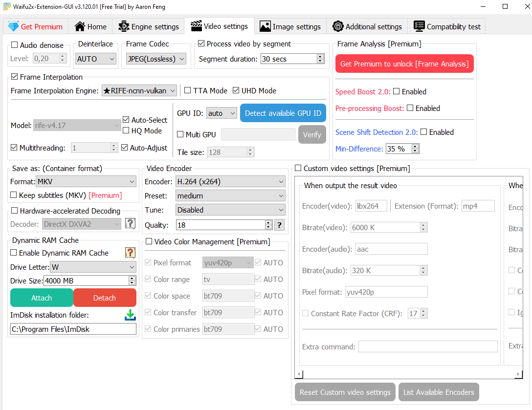The image size is (532, 410).
Task: Open the Deinterlace AUTO dropdown
Action: coord(96,59)
